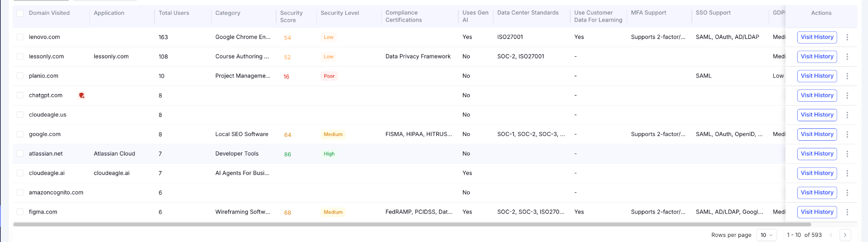Click Visit History for atlassian.net
868x242 pixels.
(x=817, y=154)
